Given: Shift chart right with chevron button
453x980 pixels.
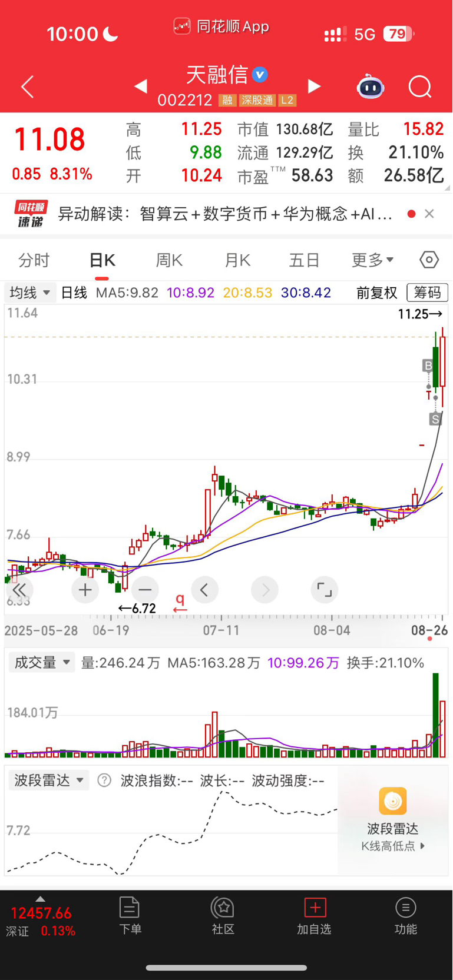Looking at the screenshot, I should (x=265, y=590).
